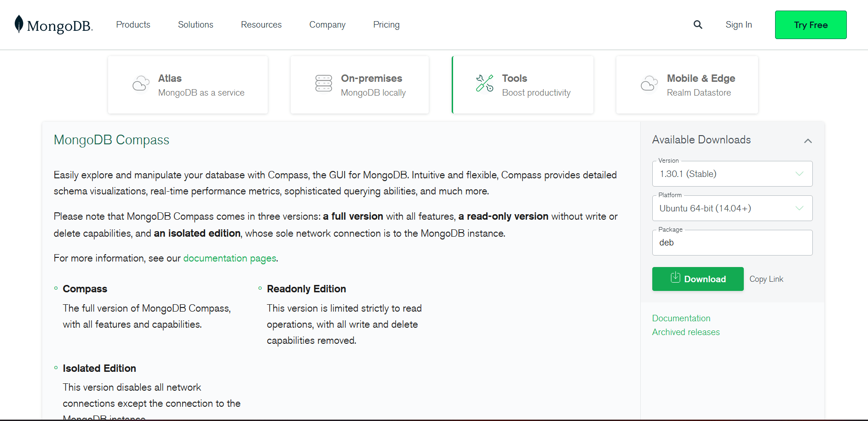This screenshot has height=421, width=868.
Task: Click the MongoDB wordmark text
Action: [x=60, y=26]
